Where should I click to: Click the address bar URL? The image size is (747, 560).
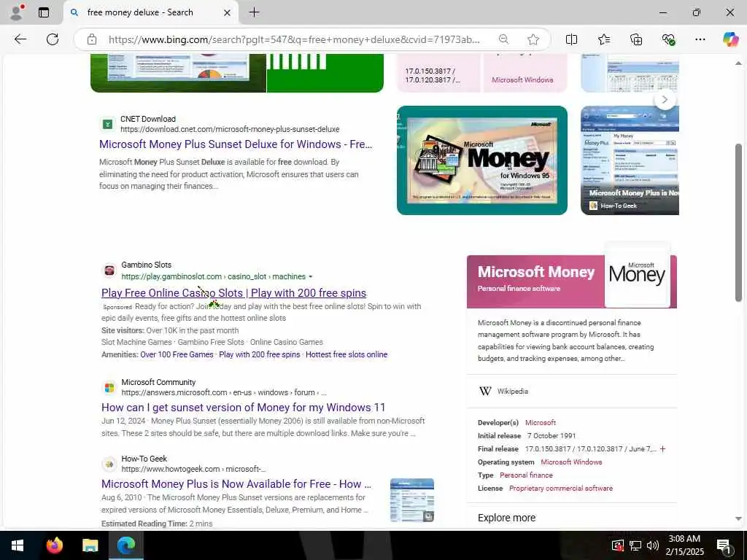[293, 39]
